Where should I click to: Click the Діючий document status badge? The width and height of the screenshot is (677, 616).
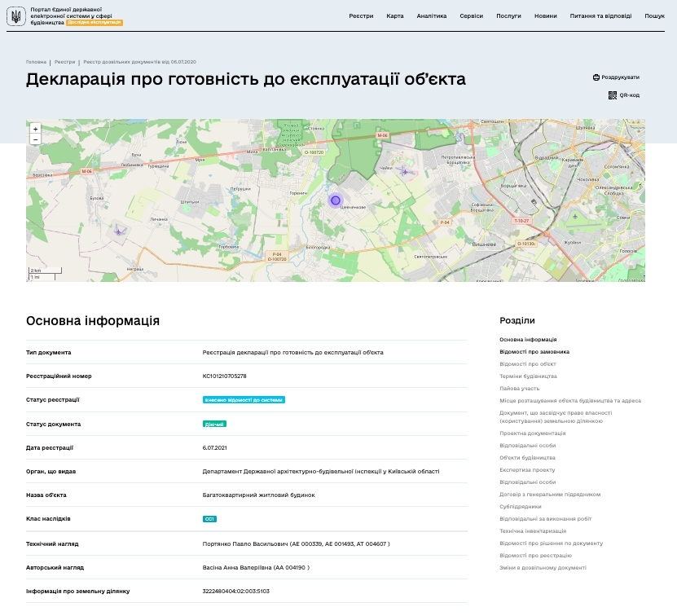point(214,425)
